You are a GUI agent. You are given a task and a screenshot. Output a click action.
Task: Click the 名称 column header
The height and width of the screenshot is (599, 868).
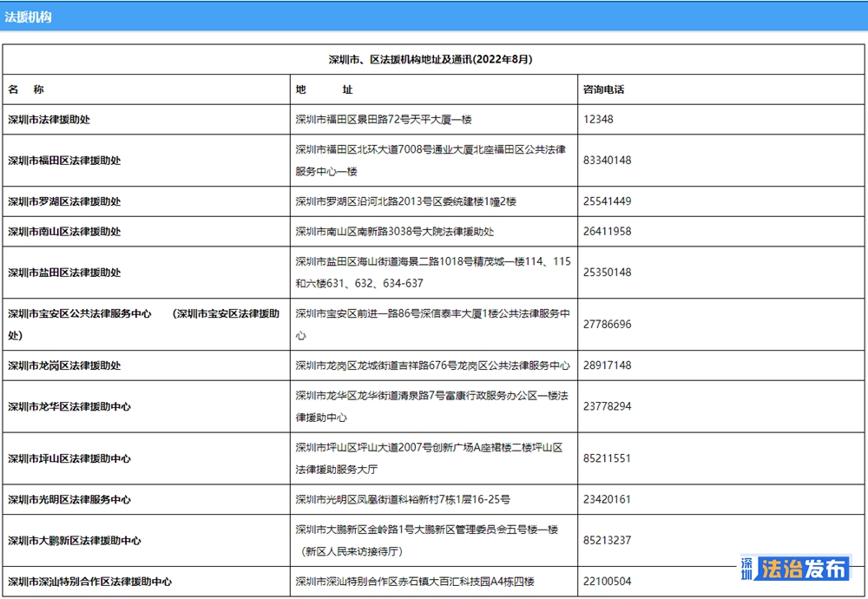pyautogui.click(x=26, y=89)
